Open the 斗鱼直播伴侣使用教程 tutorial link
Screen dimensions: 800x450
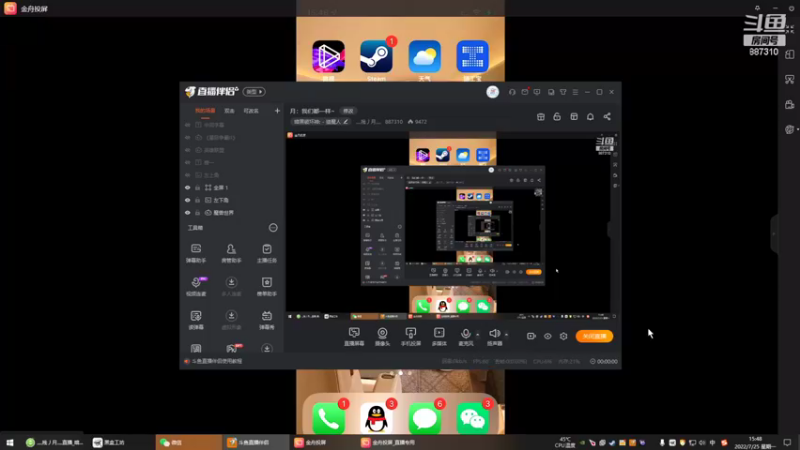(217, 361)
